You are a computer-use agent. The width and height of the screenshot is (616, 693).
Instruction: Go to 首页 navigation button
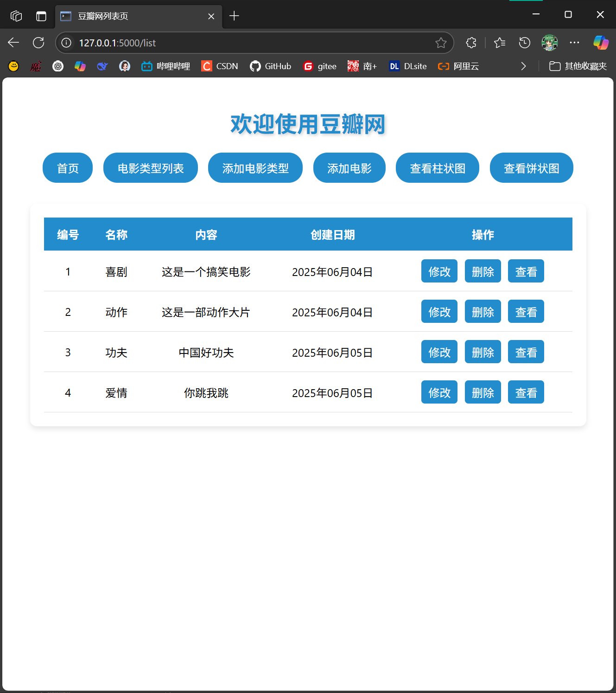coord(68,168)
